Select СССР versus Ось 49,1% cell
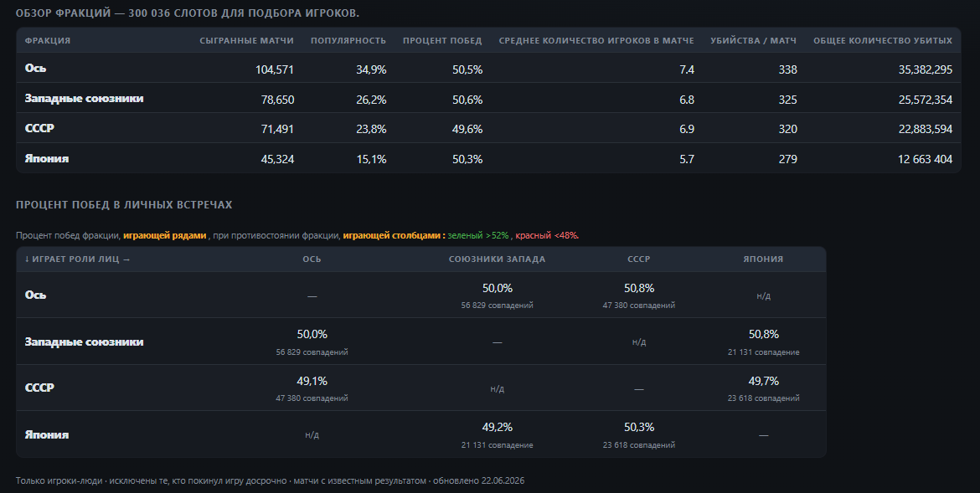980x493 pixels. 312,388
